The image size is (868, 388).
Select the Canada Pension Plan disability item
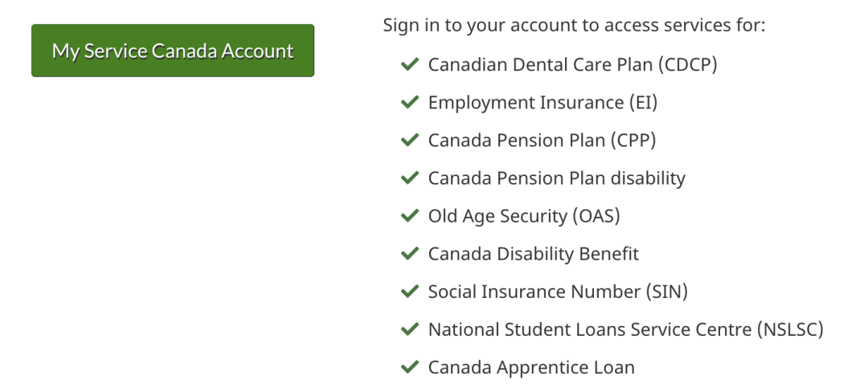coord(556,178)
